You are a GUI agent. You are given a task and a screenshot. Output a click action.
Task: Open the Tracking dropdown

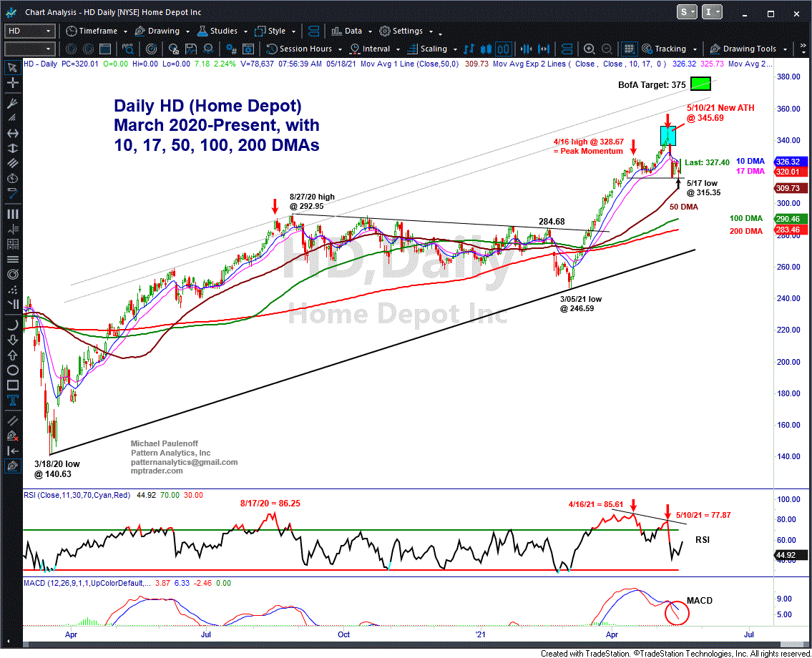point(669,49)
